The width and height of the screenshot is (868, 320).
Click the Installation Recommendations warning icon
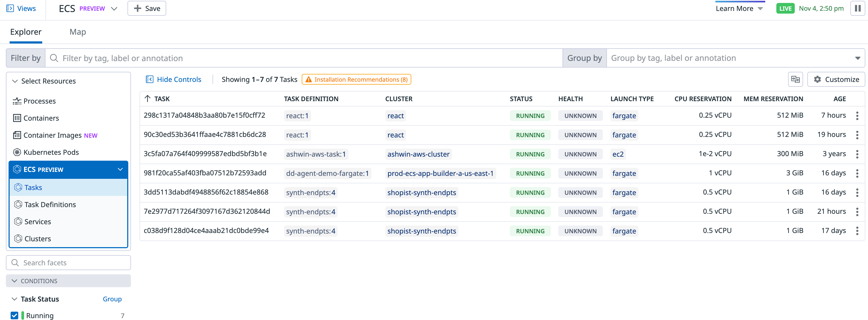(x=308, y=80)
